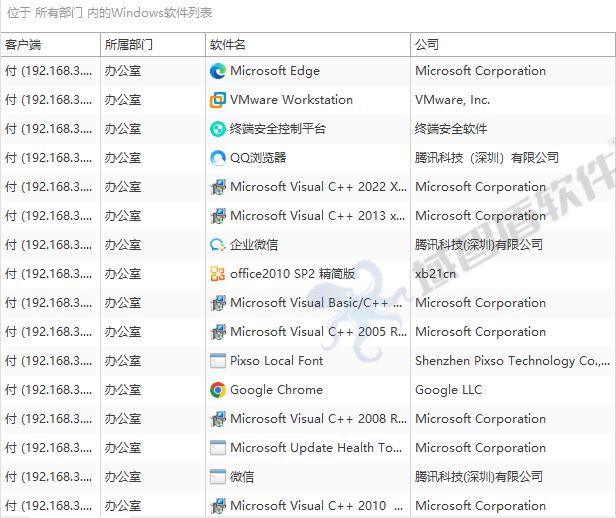Sort by the 客户端 column header
This screenshot has width=616, height=518.
(51, 45)
